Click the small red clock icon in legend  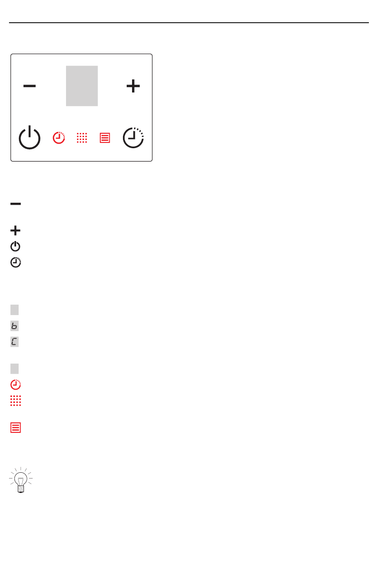point(16,384)
